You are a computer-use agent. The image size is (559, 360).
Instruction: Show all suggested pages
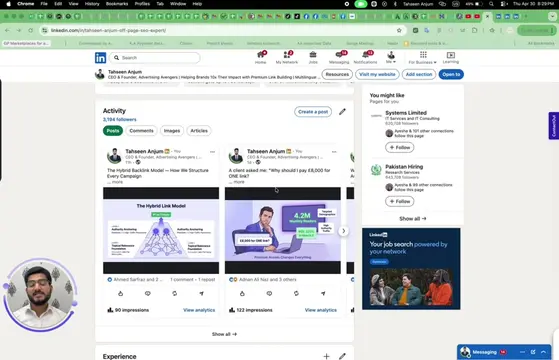point(412,218)
